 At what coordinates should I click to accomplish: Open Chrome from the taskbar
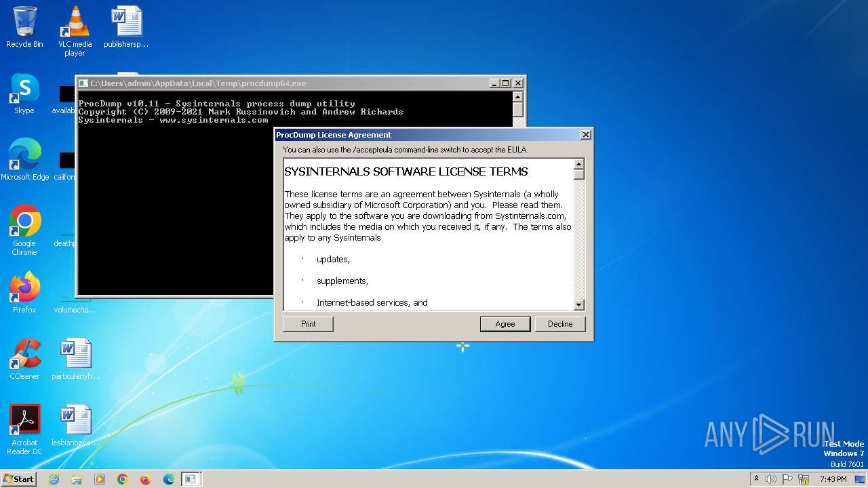[123, 479]
